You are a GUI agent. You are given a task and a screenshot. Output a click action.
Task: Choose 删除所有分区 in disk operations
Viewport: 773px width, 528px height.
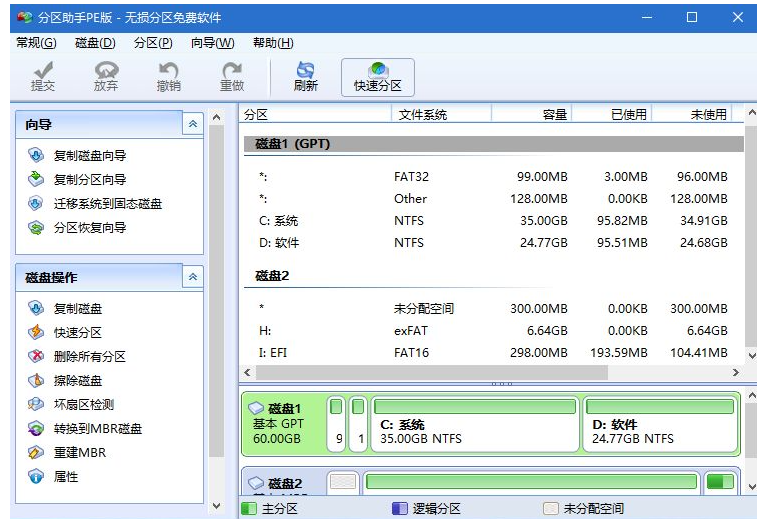point(89,357)
